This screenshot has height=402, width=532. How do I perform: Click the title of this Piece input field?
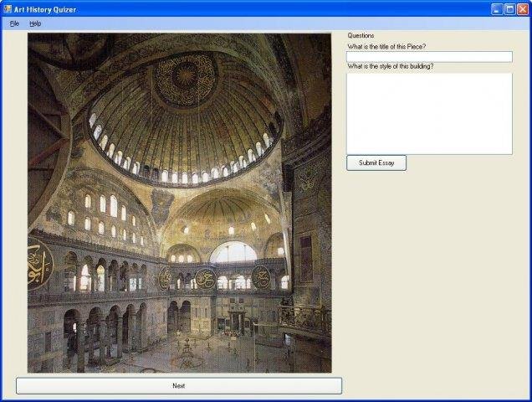(x=429, y=57)
